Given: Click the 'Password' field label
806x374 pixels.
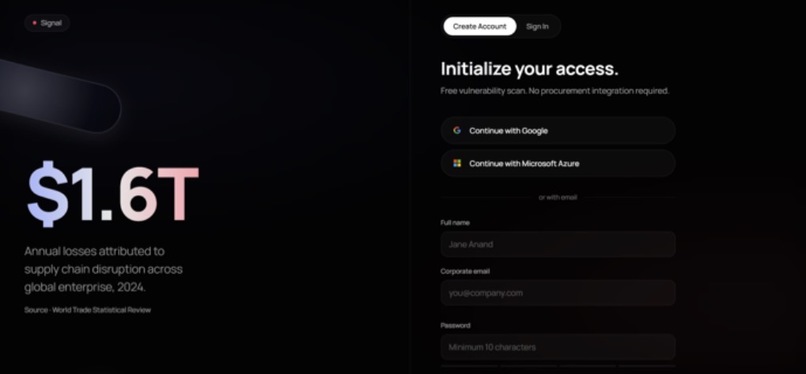Looking at the screenshot, I should tap(455, 325).
